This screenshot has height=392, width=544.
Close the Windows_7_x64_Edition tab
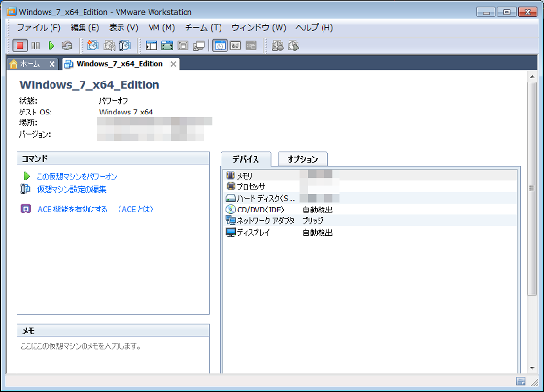click(x=173, y=64)
